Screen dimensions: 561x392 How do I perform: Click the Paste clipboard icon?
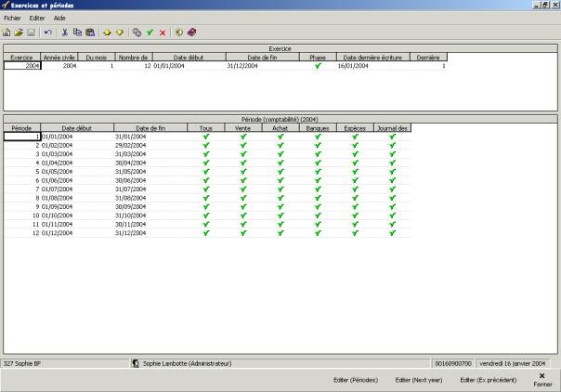tap(90, 33)
